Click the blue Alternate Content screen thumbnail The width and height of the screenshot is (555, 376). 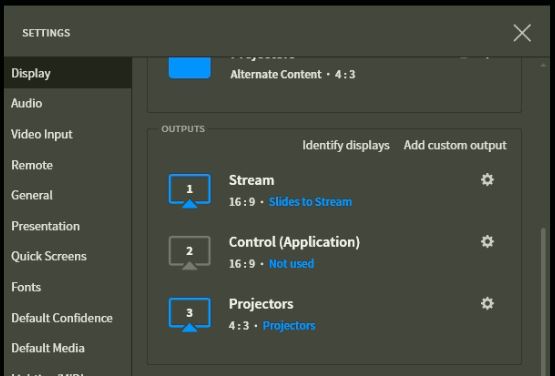click(189, 68)
